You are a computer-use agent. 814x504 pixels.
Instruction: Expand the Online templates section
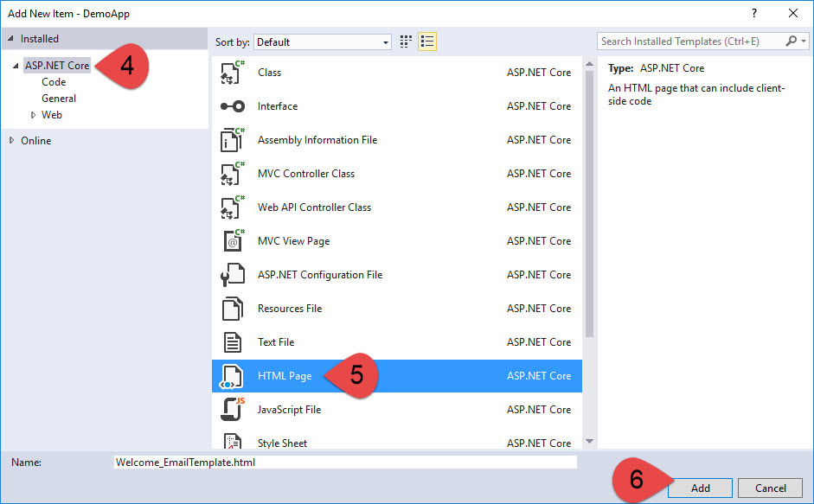tap(10, 140)
